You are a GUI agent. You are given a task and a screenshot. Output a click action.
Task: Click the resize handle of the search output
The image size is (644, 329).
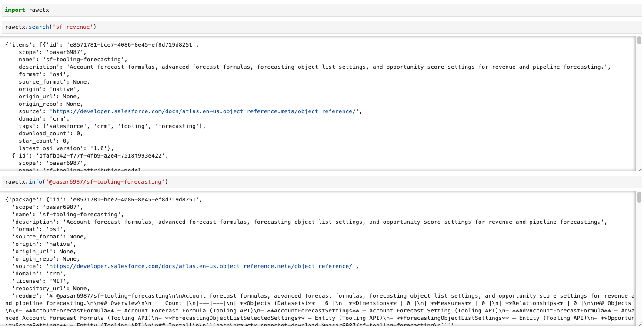[x=639, y=168]
